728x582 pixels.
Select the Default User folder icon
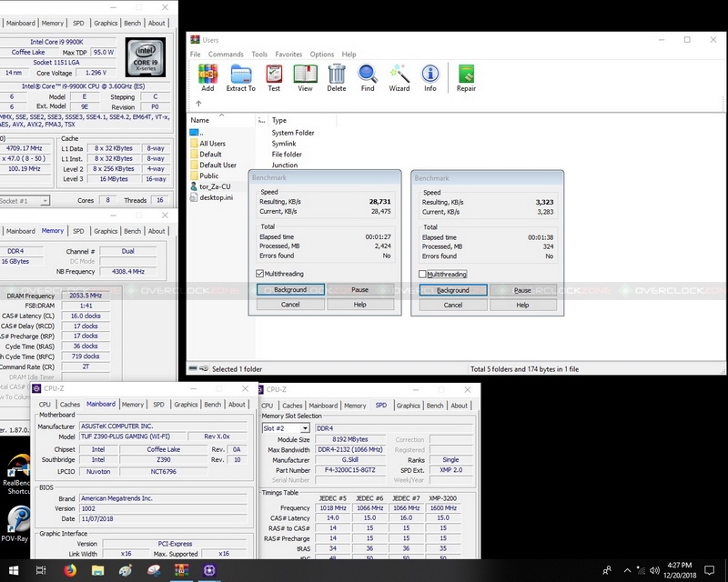tap(194, 165)
